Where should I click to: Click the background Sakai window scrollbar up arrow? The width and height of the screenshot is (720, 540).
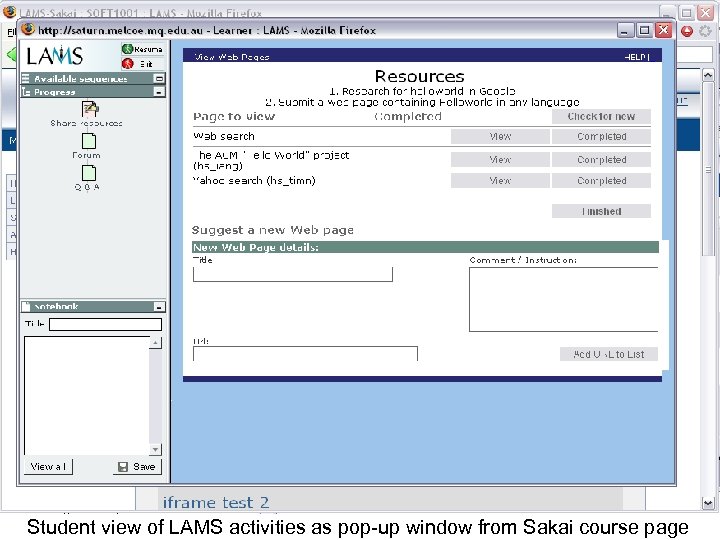(708, 75)
